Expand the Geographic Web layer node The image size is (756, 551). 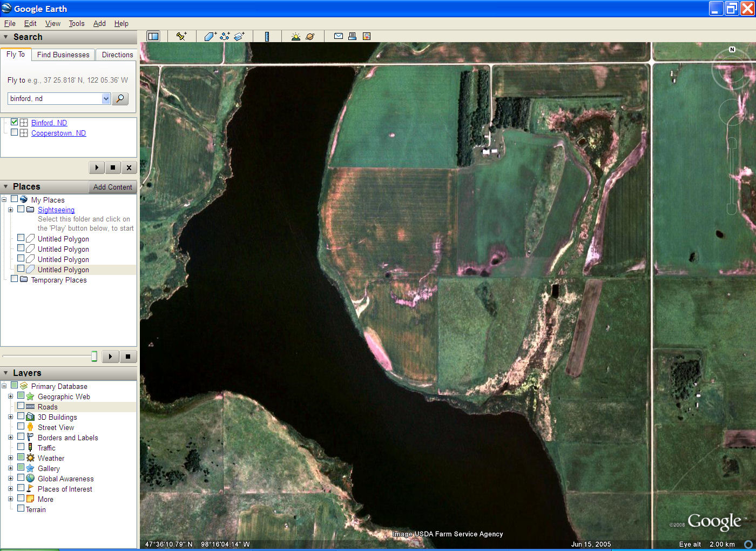[x=10, y=397]
